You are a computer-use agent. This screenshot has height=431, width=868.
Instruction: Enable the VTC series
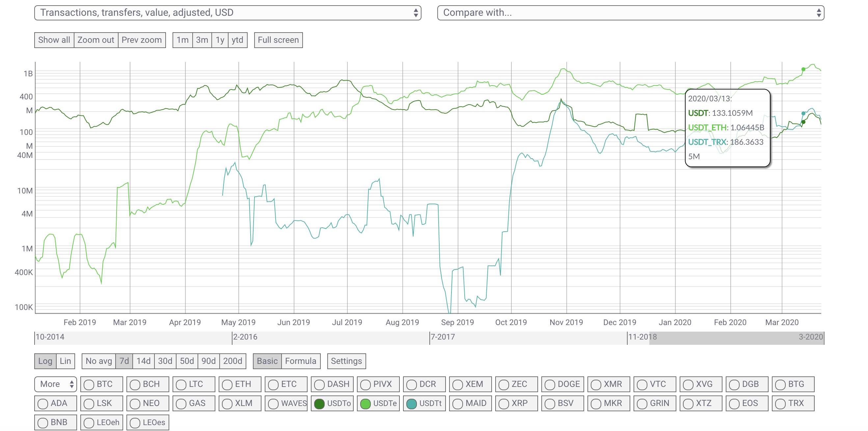[x=655, y=384]
